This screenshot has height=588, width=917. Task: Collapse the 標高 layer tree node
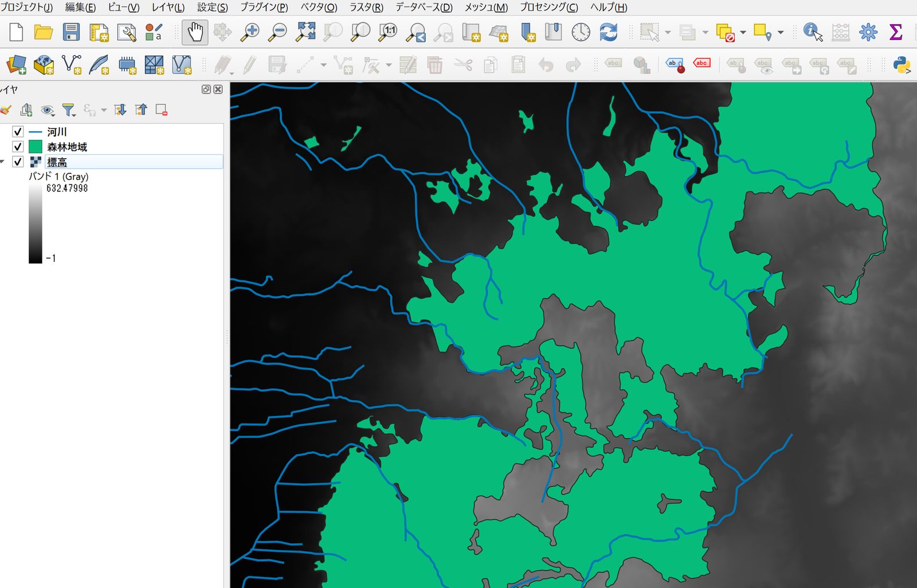pyautogui.click(x=3, y=162)
